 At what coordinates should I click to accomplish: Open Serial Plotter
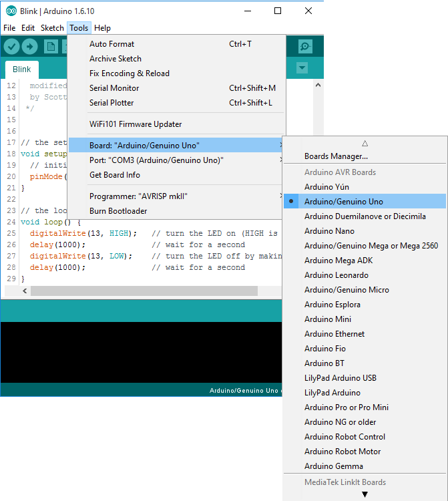pyautogui.click(x=176, y=103)
